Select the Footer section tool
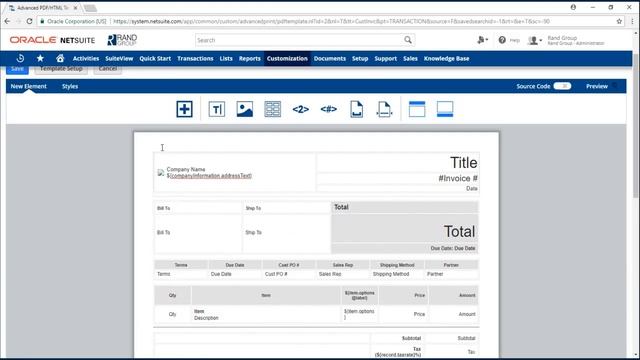 (x=445, y=109)
